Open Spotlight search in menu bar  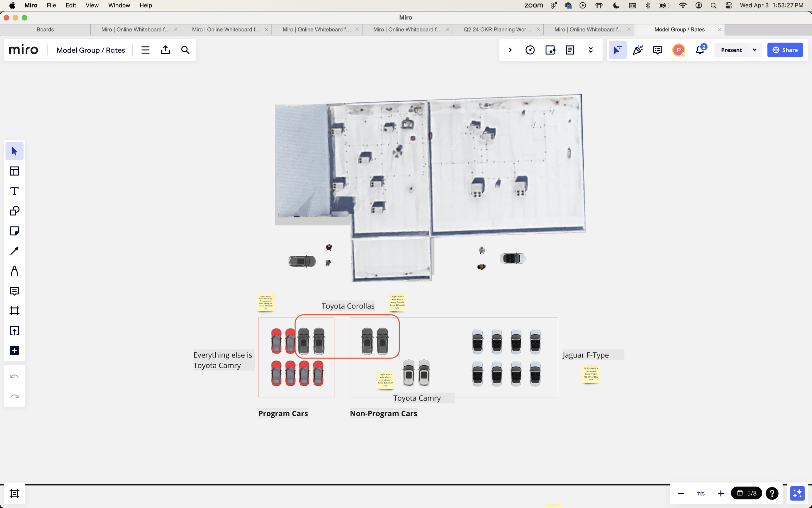714,6
